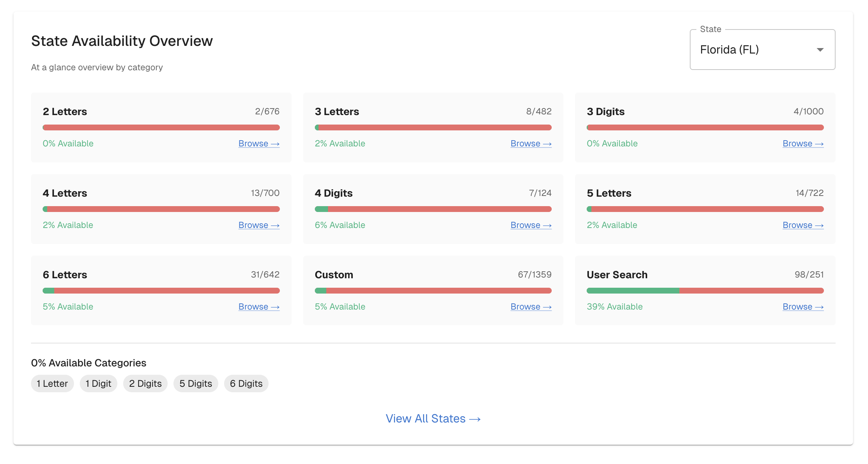Open the State dropdown arrow
Image resolution: width=868 pixels, height=464 pixels.
pos(820,50)
